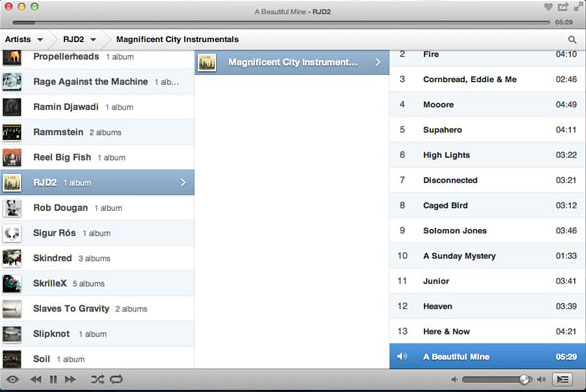This screenshot has height=392, width=586.
Task: Select artist Slaves To Gravity
Action: [97, 309]
